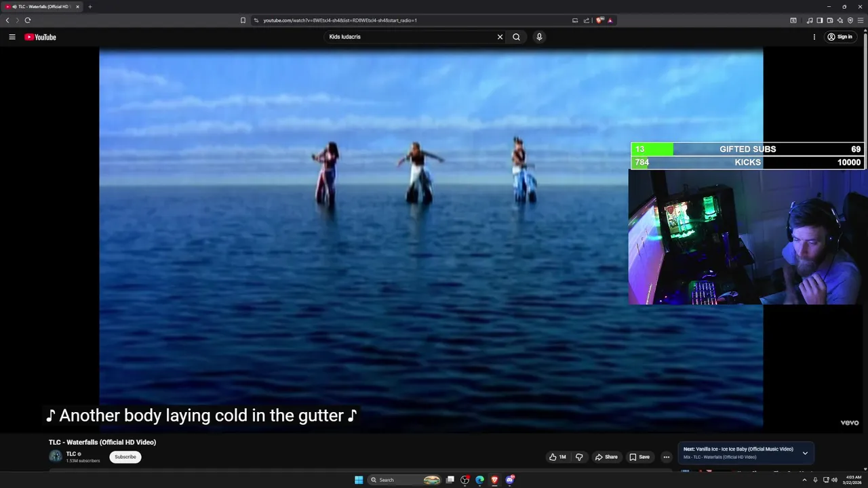The image size is (868, 488).
Task: Open the browser main hamburger menu
Action: [x=861, y=20]
